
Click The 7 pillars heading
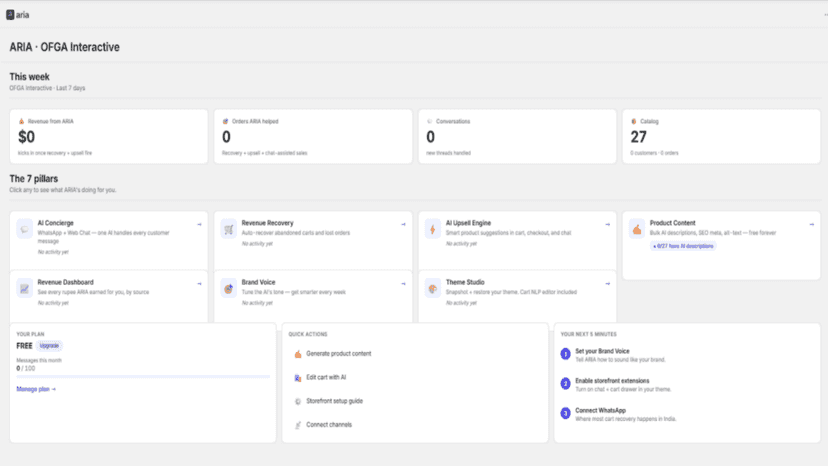tap(34, 179)
